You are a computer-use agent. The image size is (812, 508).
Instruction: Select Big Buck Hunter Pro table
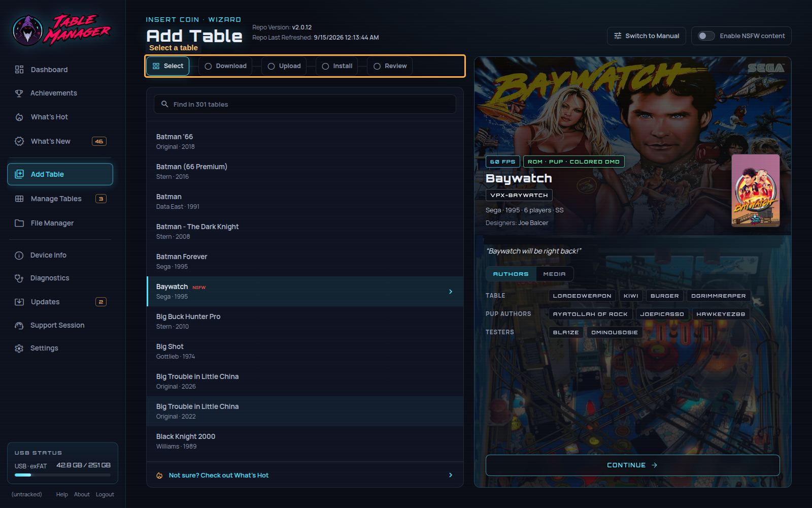(305, 322)
